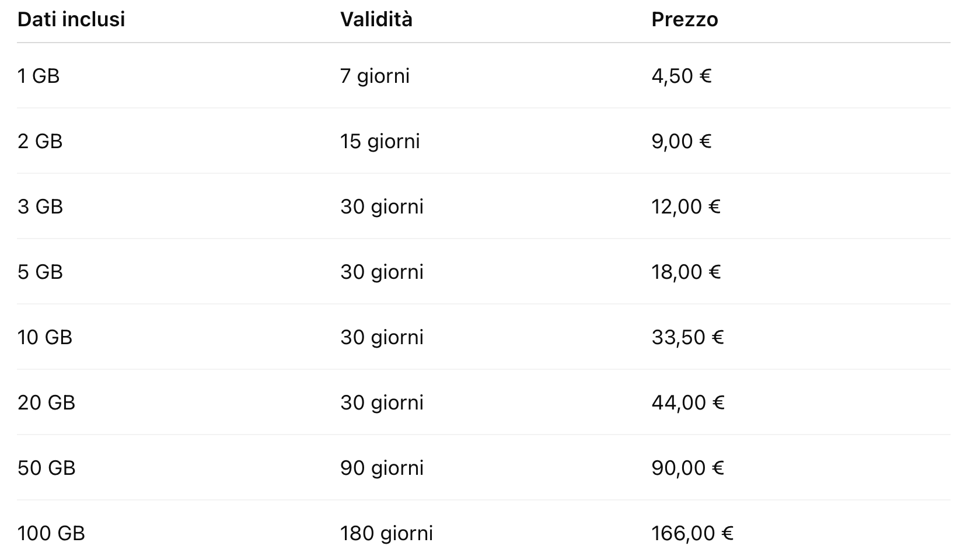Click the Dati inclusi column header

[71, 19]
